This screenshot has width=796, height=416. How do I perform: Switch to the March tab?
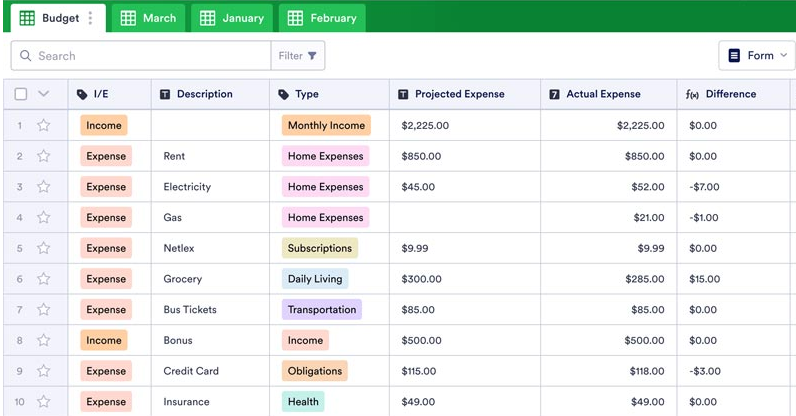click(148, 18)
